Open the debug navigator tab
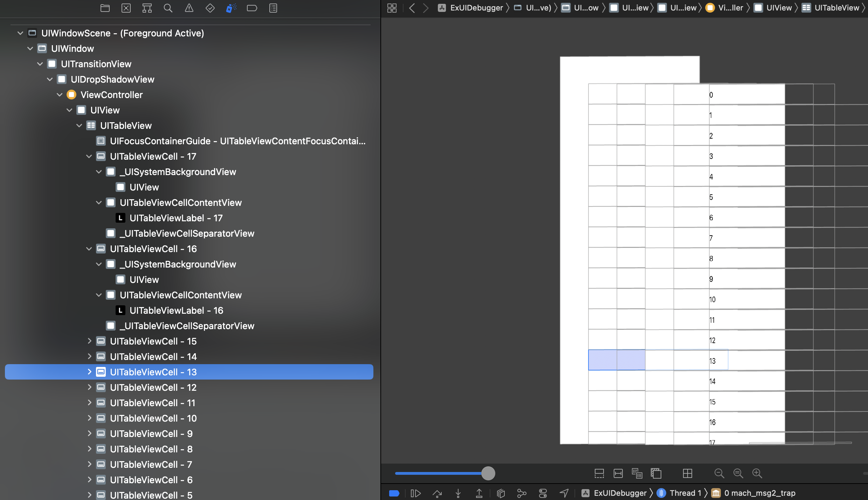This screenshot has width=868, height=500. pyautogui.click(x=231, y=8)
